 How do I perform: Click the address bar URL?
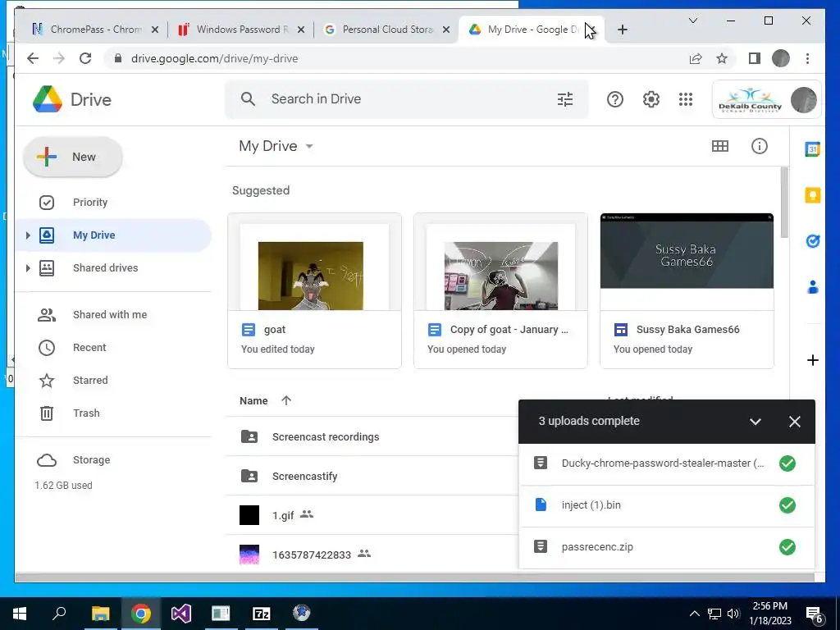click(214, 58)
